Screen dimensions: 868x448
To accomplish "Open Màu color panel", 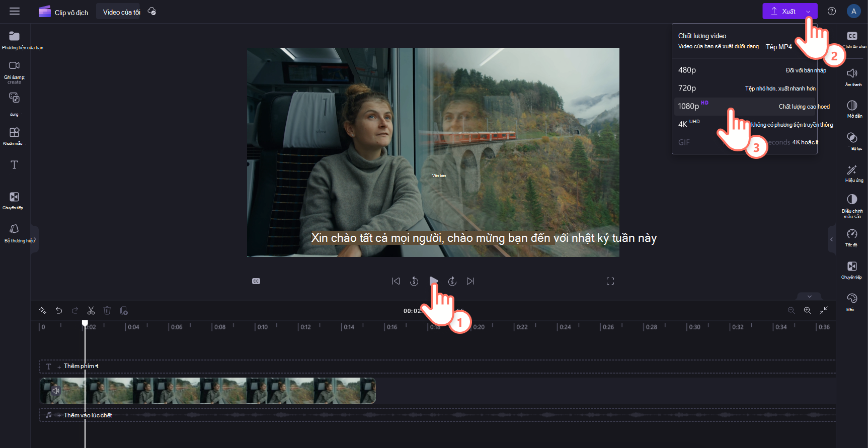I will pos(852,302).
